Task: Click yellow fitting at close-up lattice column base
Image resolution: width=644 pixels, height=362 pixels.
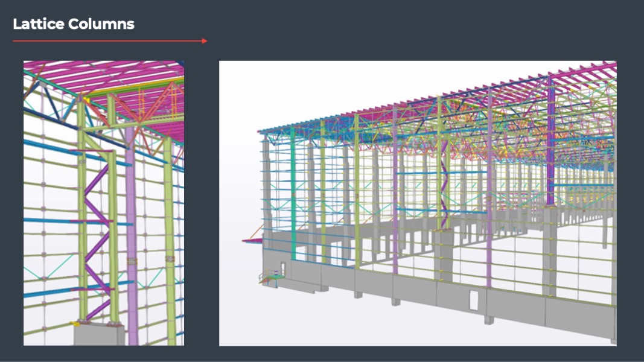Action: 77,324
